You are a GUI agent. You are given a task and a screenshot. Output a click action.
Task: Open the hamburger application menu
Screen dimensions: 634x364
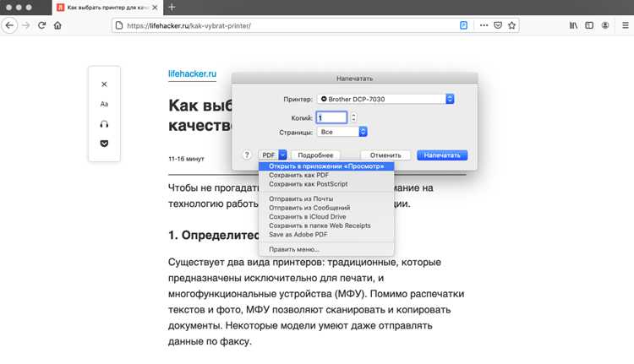tap(625, 25)
